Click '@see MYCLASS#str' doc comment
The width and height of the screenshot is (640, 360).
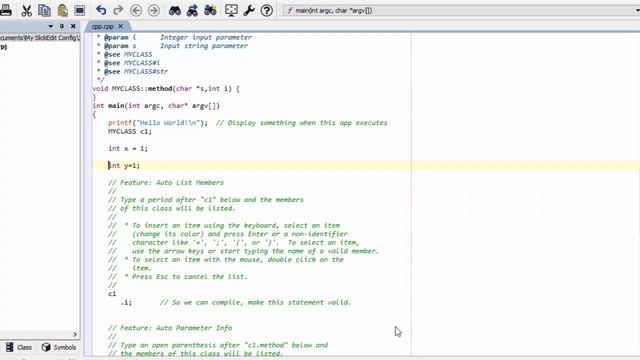(136, 71)
